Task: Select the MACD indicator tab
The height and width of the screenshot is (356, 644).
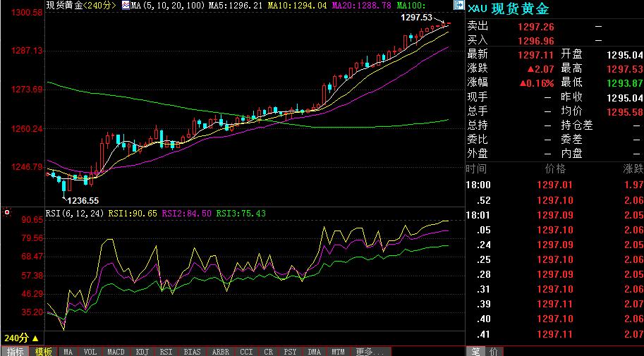Action: pos(116,352)
